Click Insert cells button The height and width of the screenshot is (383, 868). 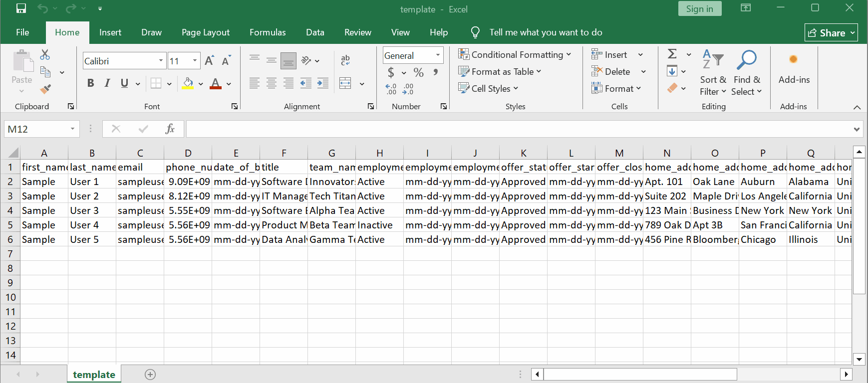click(x=610, y=54)
